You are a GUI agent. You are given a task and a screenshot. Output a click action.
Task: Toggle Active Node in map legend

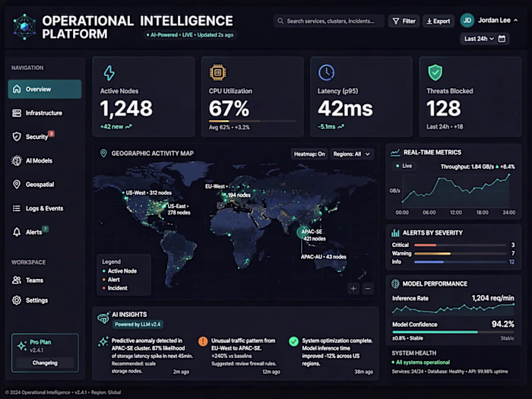(119, 271)
